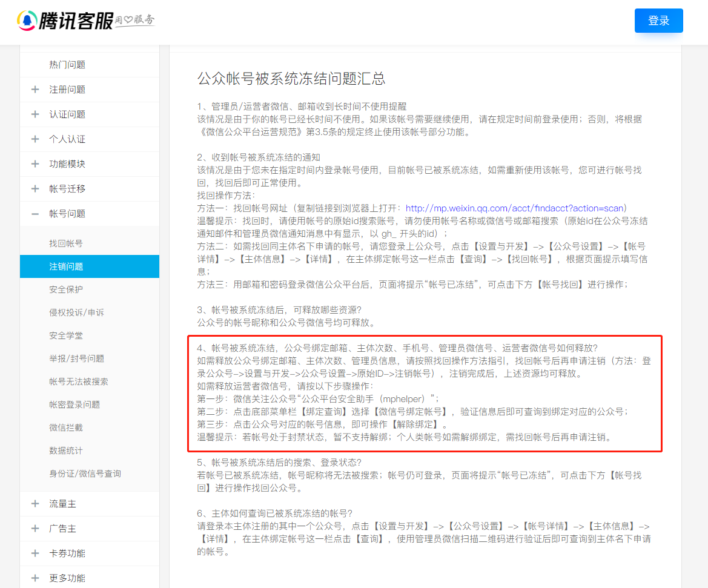Screen dimensions: 708x588
Task: Click the text 5、帐号被系统冻结后的搜索、登录状态?
Action: pos(279,463)
